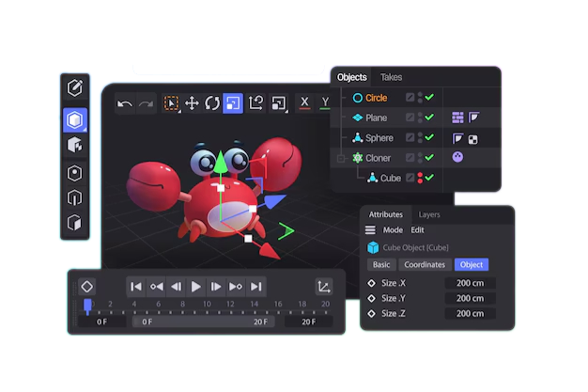This screenshot has height=392, width=588.
Task: Collapse the Cloner hierarchy
Action: [x=341, y=158]
